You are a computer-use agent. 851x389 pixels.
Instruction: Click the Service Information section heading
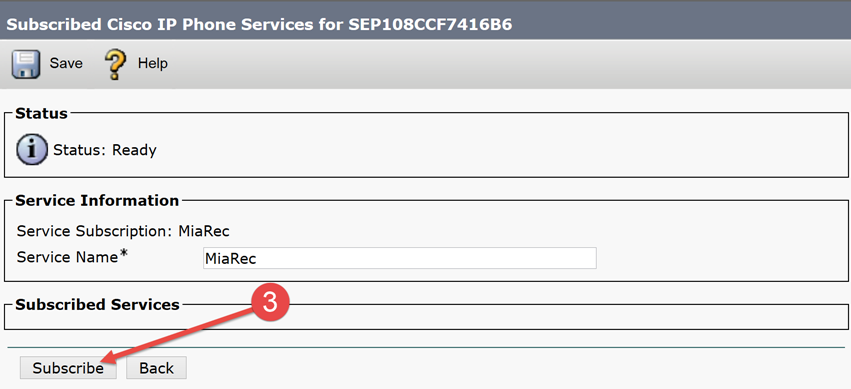point(97,201)
